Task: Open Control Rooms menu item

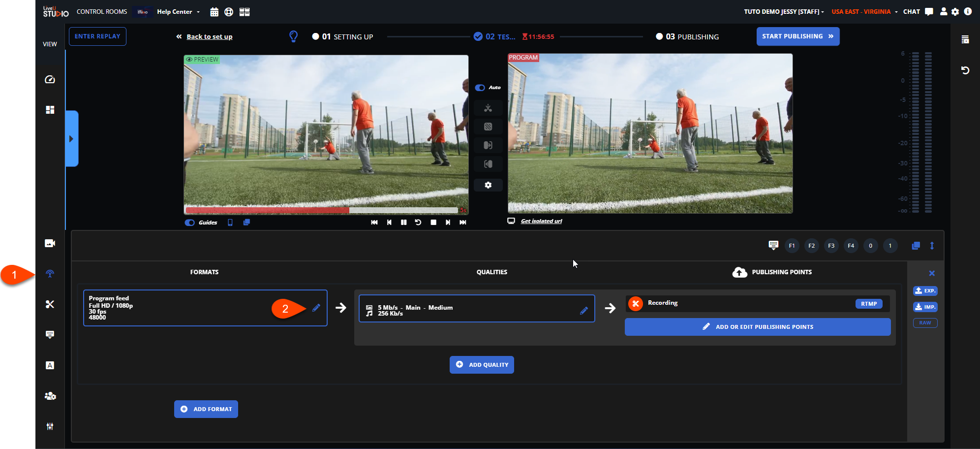Action: click(x=102, y=12)
